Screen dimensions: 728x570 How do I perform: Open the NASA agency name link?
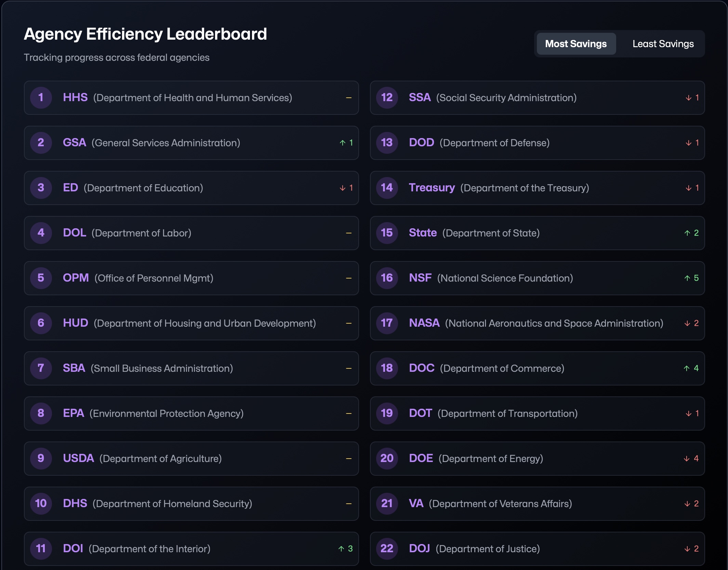click(424, 323)
